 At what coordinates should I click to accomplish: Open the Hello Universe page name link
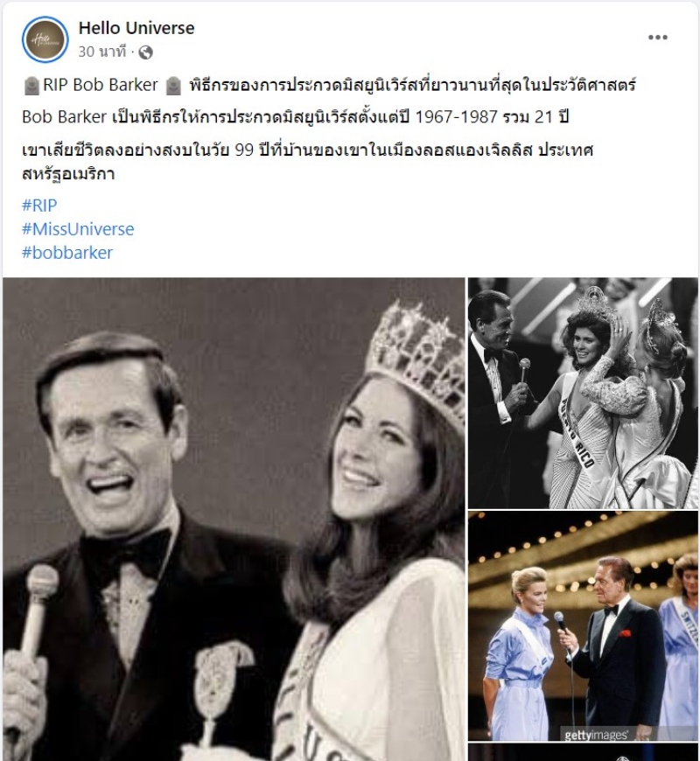click(136, 28)
